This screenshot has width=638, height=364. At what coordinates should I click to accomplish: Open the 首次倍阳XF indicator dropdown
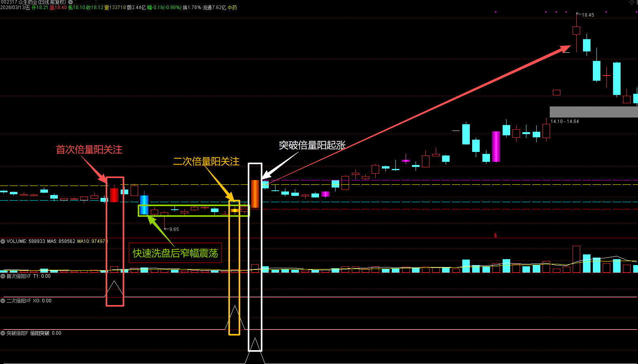coord(3,276)
